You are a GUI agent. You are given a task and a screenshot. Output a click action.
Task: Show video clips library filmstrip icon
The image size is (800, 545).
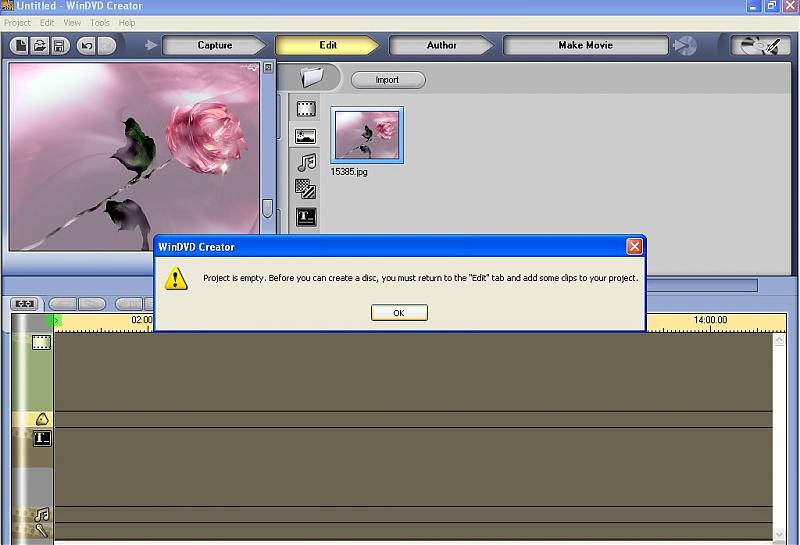(306, 109)
